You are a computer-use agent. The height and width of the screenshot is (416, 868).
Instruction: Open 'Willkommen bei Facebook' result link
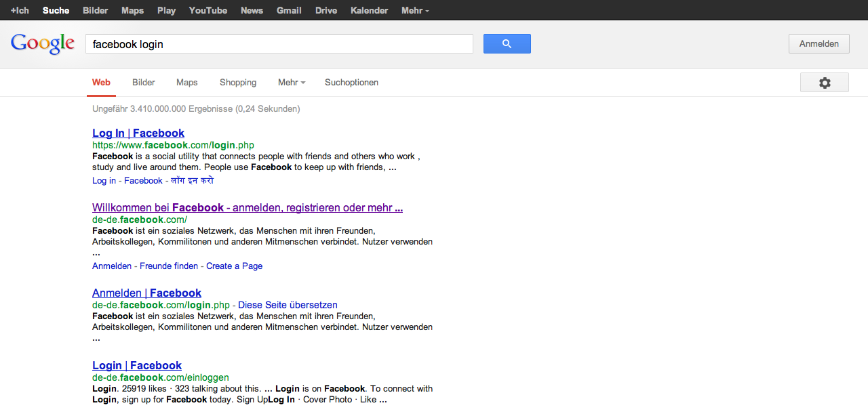248,208
